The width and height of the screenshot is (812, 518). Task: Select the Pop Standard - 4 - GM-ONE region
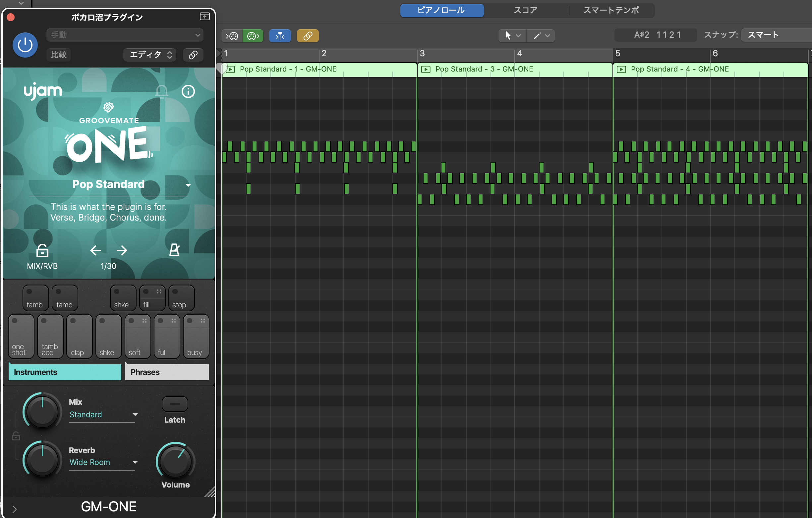(711, 69)
